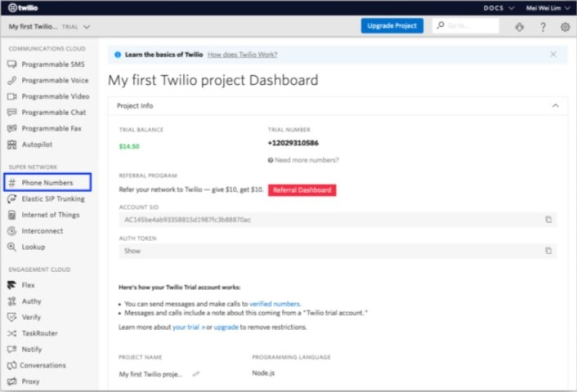Viewport: 577px width, 392px height.
Task: Copy the Account SID
Action: click(x=548, y=220)
